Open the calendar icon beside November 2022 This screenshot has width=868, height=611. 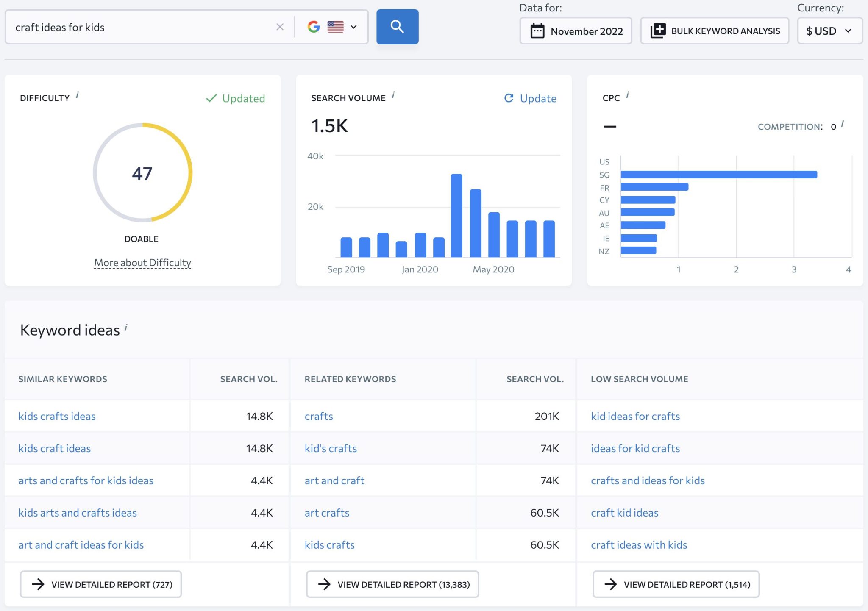tap(537, 30)
